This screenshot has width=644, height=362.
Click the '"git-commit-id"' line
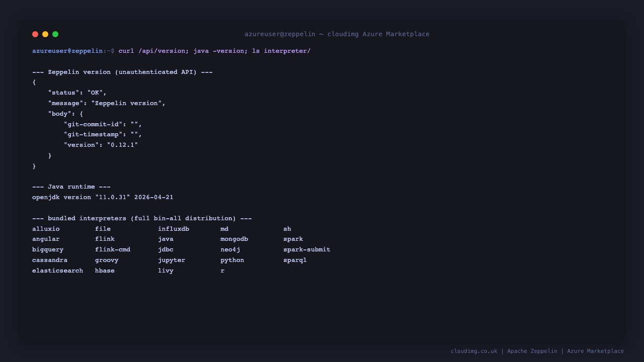pyautogui.click(x=103, y=124)
